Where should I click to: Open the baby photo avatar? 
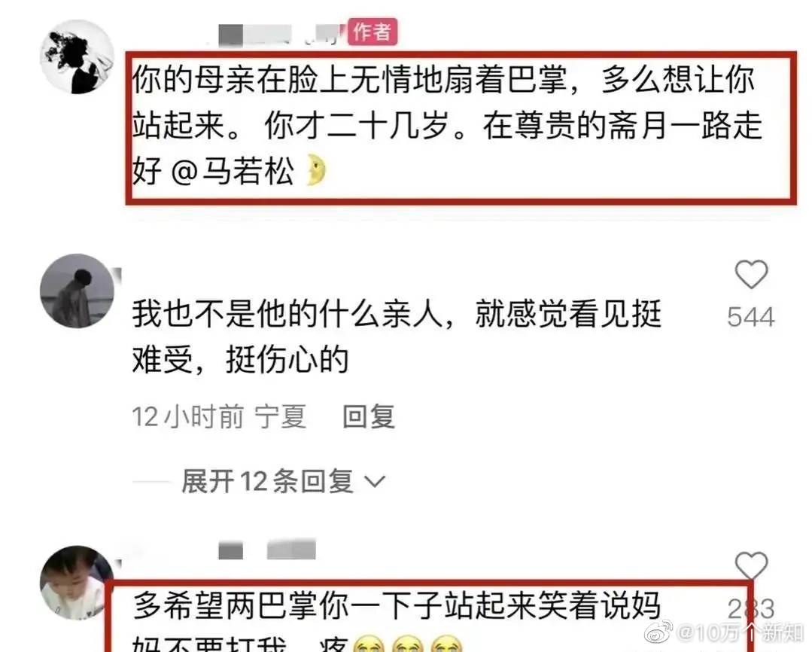tap(78, 583)
